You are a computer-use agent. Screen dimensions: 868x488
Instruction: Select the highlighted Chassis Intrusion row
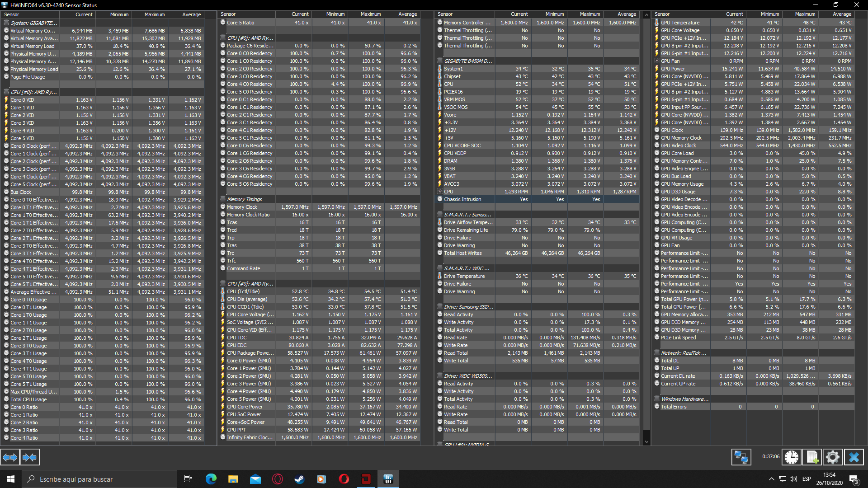(462, 199)
